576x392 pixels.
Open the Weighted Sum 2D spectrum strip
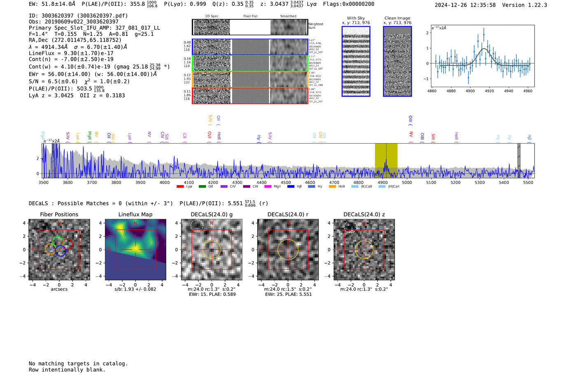coord(250,27)
